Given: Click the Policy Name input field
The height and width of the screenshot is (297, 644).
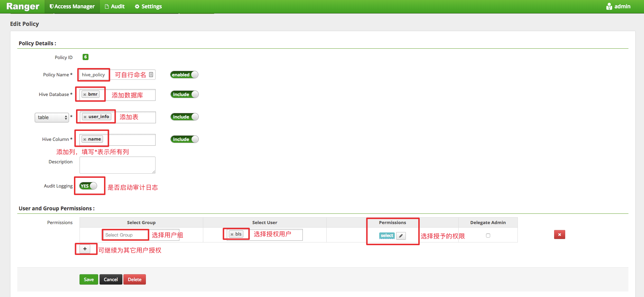Looking at the screenshot, I should click(117, 75).
